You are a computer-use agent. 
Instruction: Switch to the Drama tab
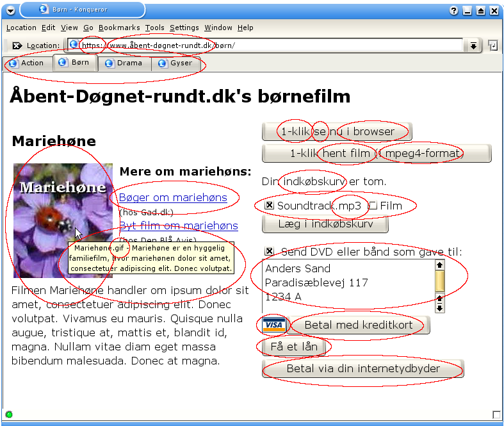[124, 63]
